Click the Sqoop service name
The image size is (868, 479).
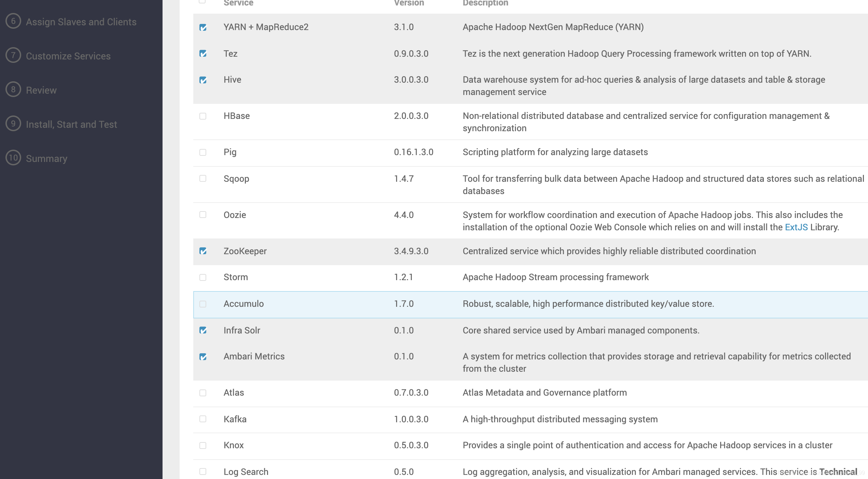click(236, 179)
